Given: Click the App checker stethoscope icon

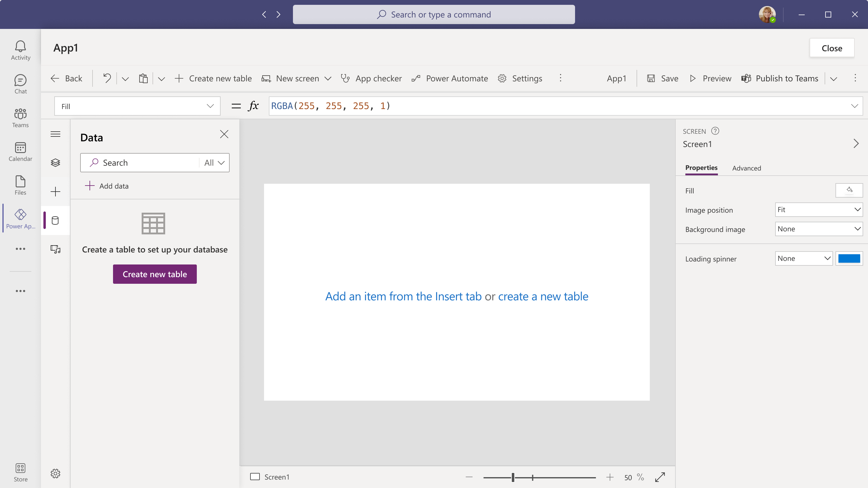Looking at the screenshot, I should (x=345, y=78).
